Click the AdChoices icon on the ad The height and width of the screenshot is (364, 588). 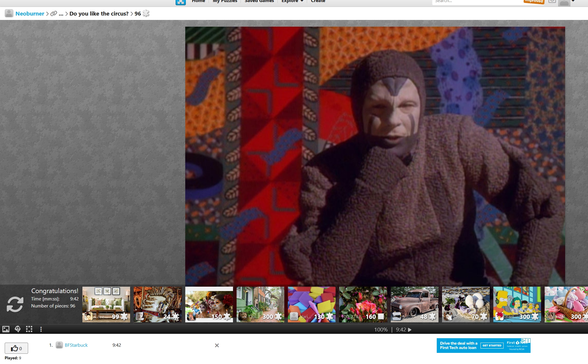[x=523, y=341]
